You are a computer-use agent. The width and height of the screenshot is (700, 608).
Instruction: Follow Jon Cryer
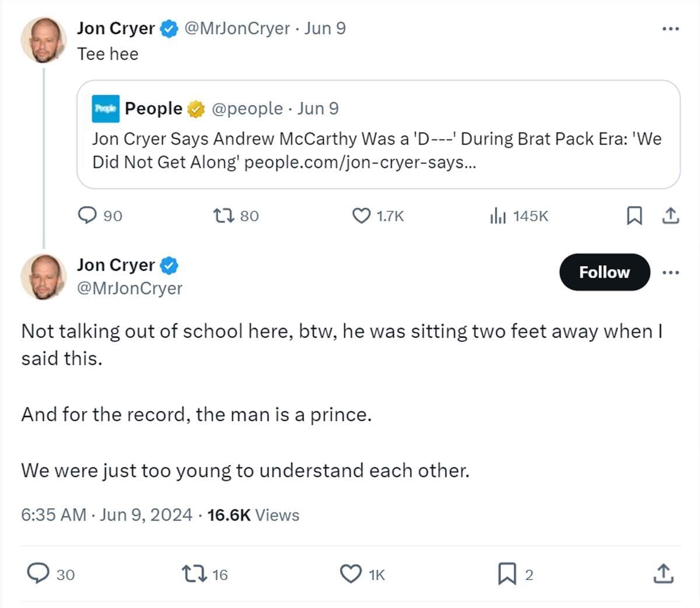604,272
